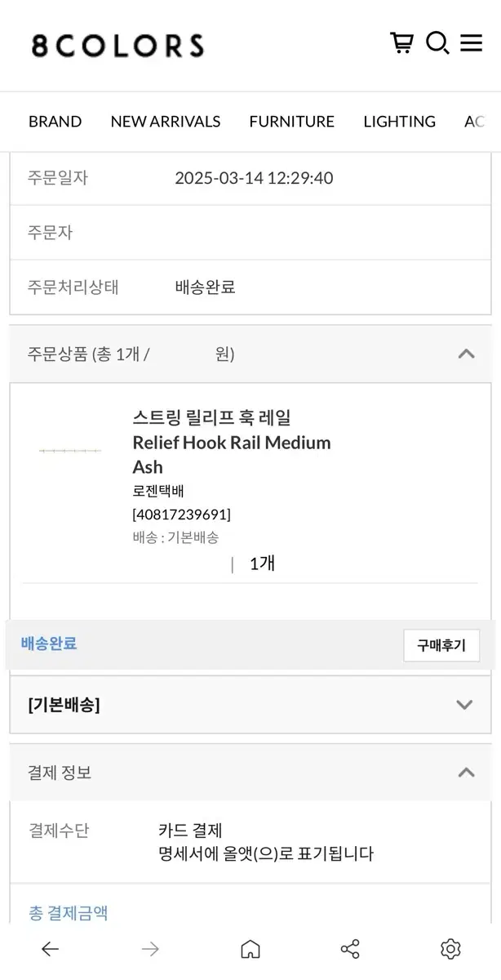Tap the share icon in bottom bar
Screen dimensions: 501x980
350,948
